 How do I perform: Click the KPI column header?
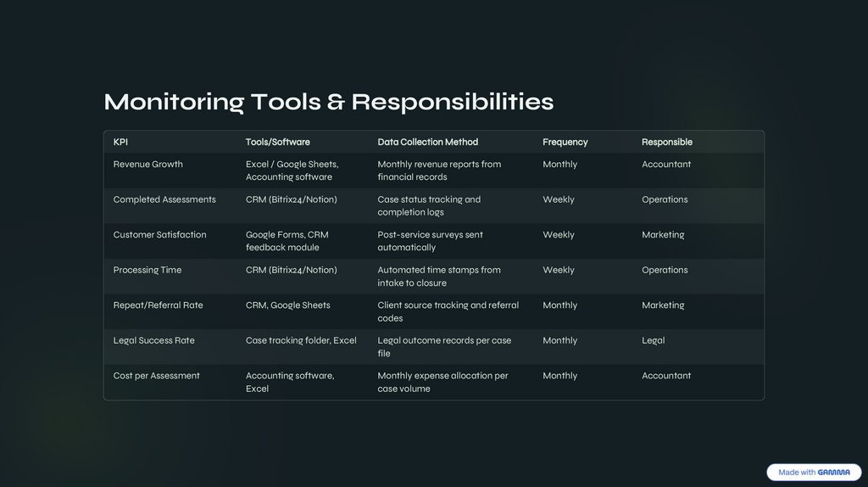(x=120, y=142)
